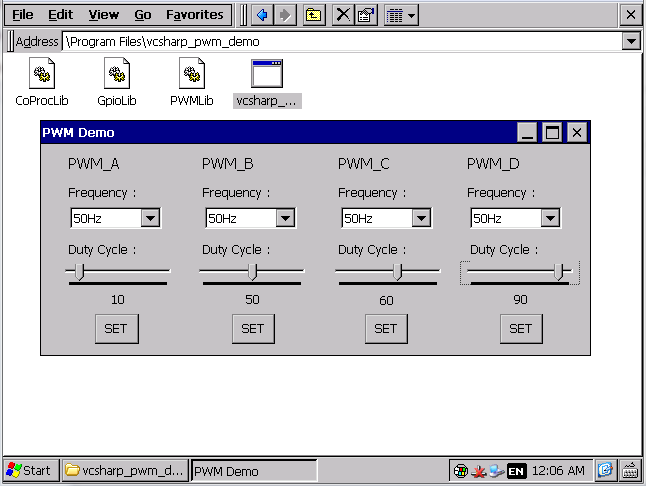This screenshot has width=646, height=486.
Task: Open the View menu
Action: [104, 15]
